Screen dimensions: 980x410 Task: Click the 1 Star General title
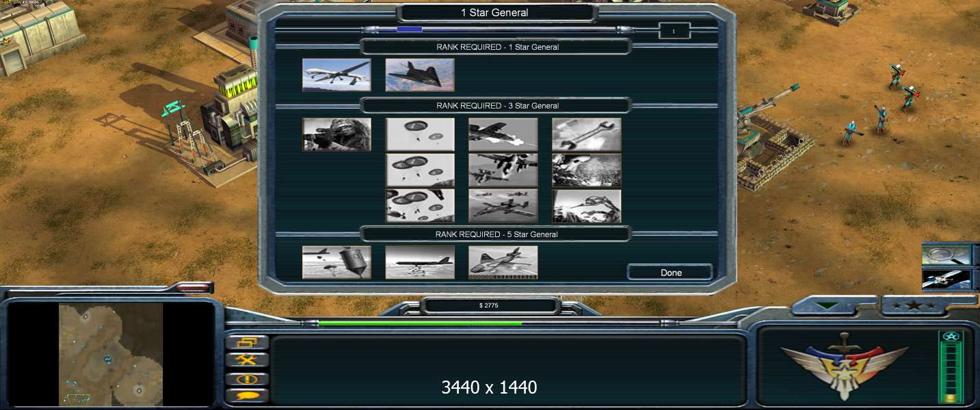click(x=494, y=12)
